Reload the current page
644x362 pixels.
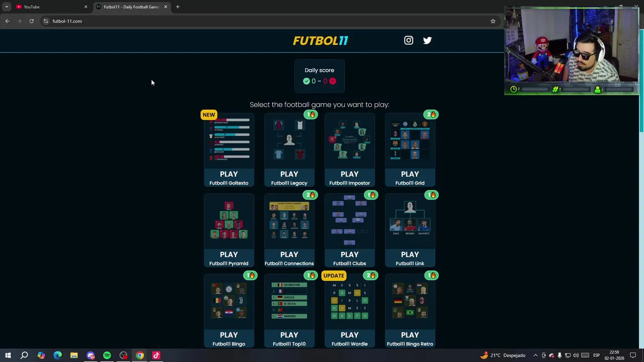(31, 21)
